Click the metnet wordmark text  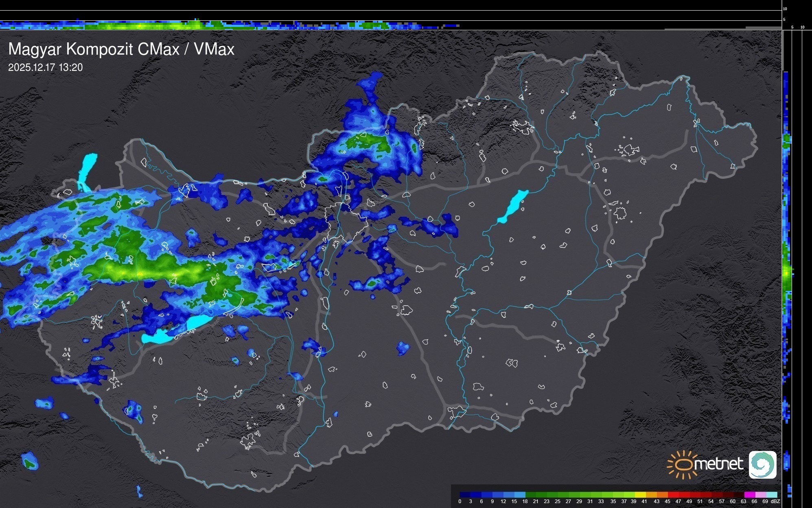click(x=718, y=464)
